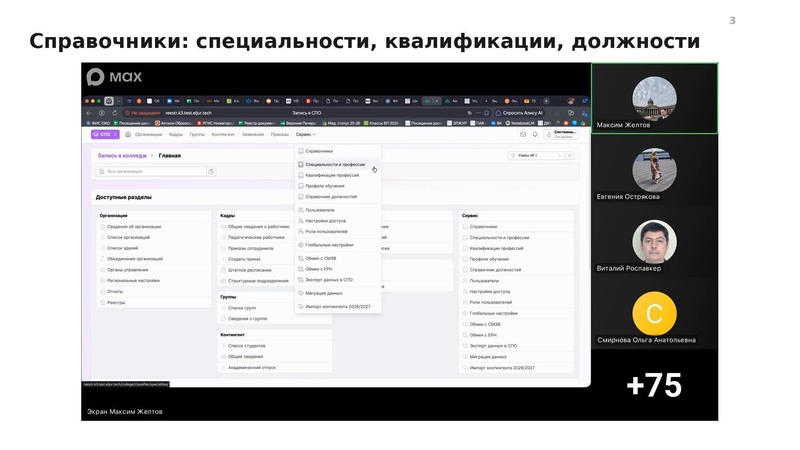Click Создать приказ in the Кадры card
The width and height of the screenshot is (800, 450).
point(244,259)
